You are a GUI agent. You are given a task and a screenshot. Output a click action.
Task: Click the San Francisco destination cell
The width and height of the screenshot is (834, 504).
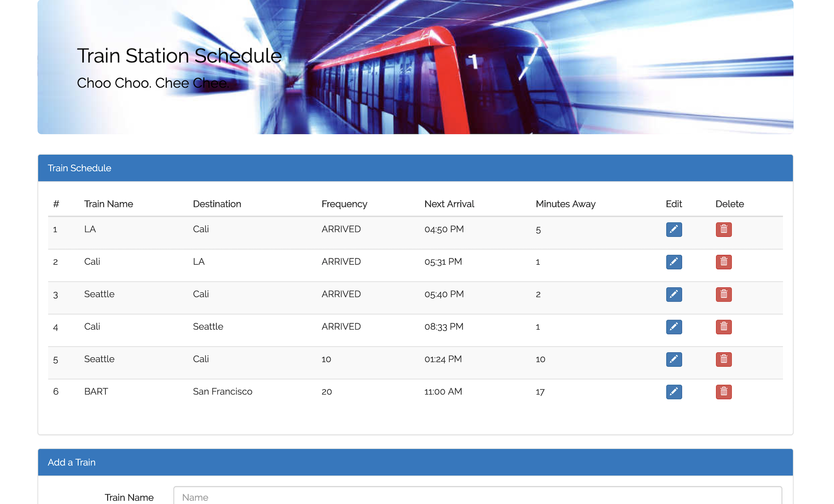point(222,391)
